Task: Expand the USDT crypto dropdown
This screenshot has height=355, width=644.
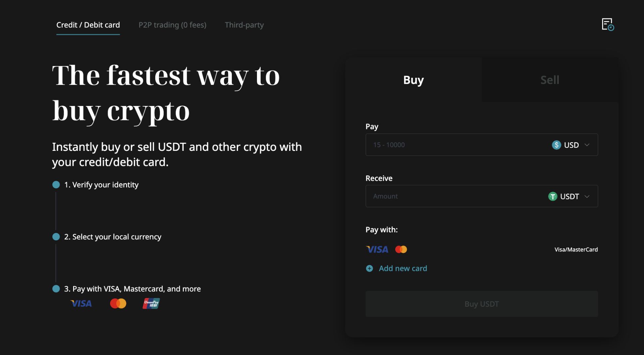Action: [569, 196]
